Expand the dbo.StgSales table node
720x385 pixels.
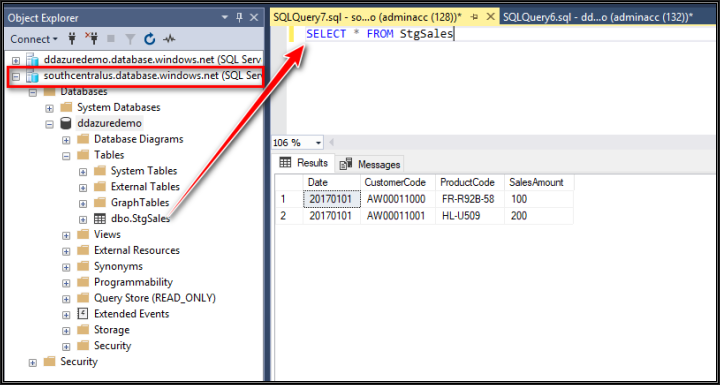(83, 220)
